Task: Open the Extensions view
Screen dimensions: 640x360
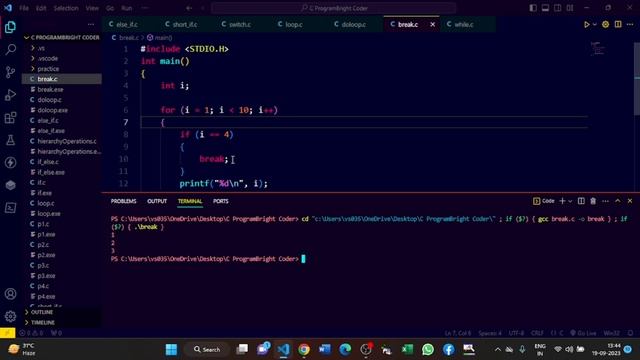Action: point(10,118)
